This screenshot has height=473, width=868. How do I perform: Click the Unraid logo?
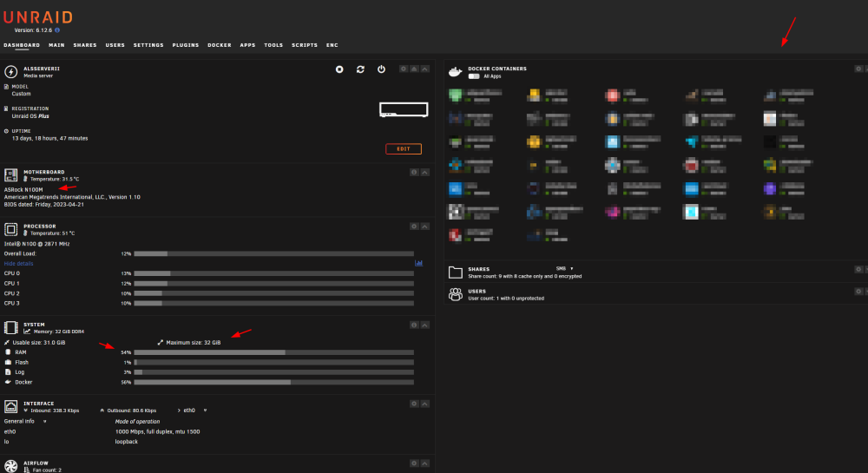coord(38,17)
